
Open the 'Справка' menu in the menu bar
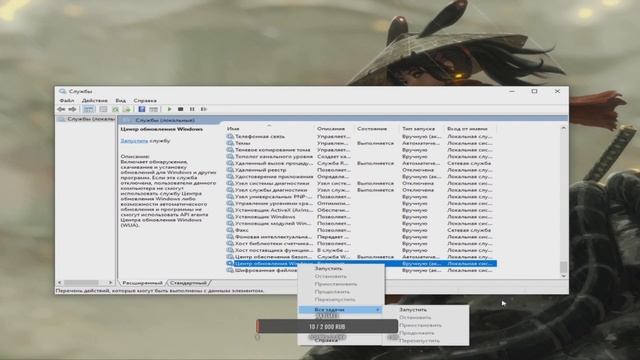145,100
